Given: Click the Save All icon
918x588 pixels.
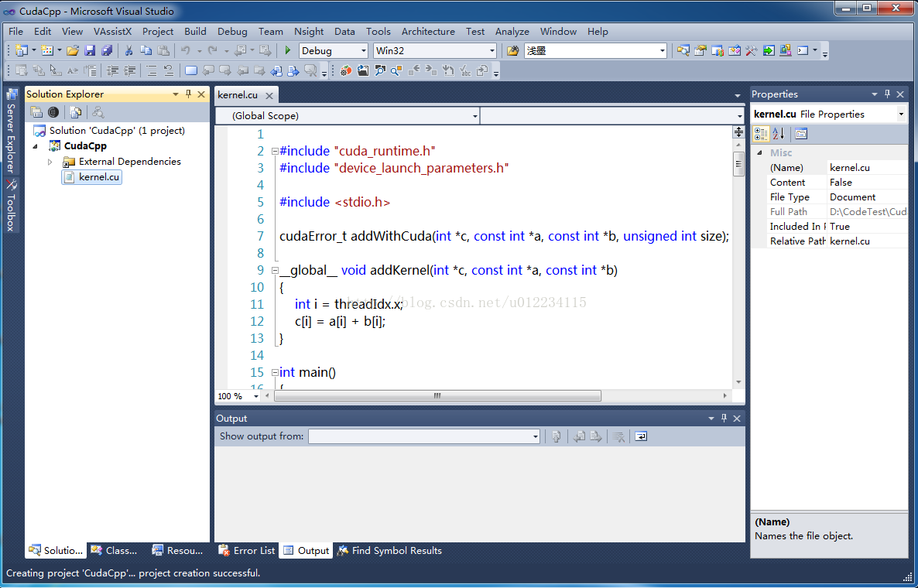Looking at the screenshot, I should coord(107,51).
